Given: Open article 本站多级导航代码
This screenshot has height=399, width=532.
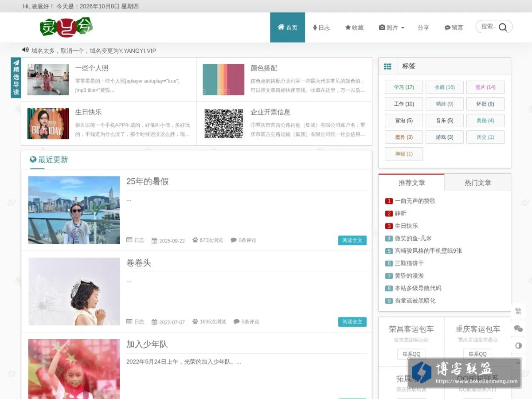Looking at the screenshot, I should click(x=418, y=288).
